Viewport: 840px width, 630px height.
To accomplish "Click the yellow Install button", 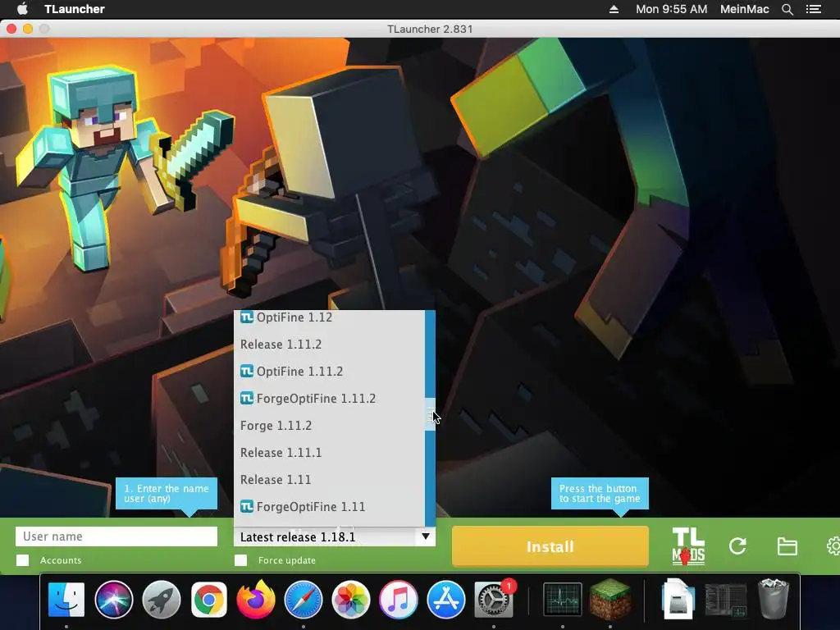I will coord(550,546).
